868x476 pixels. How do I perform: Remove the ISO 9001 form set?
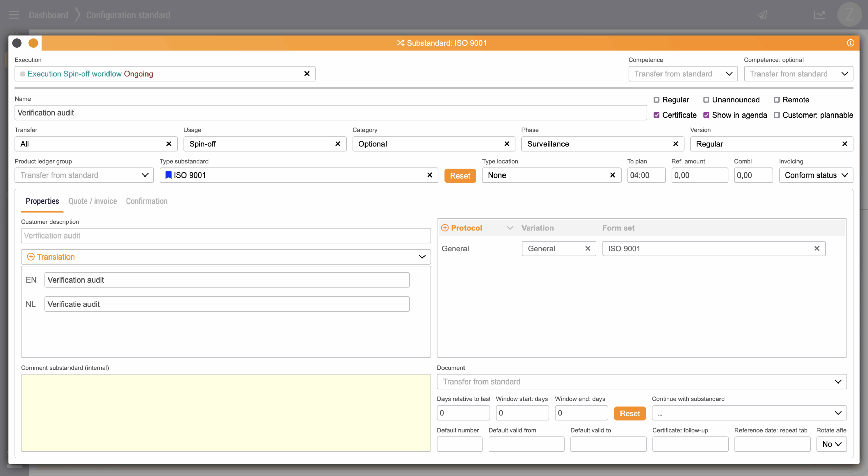pos(817,249)
